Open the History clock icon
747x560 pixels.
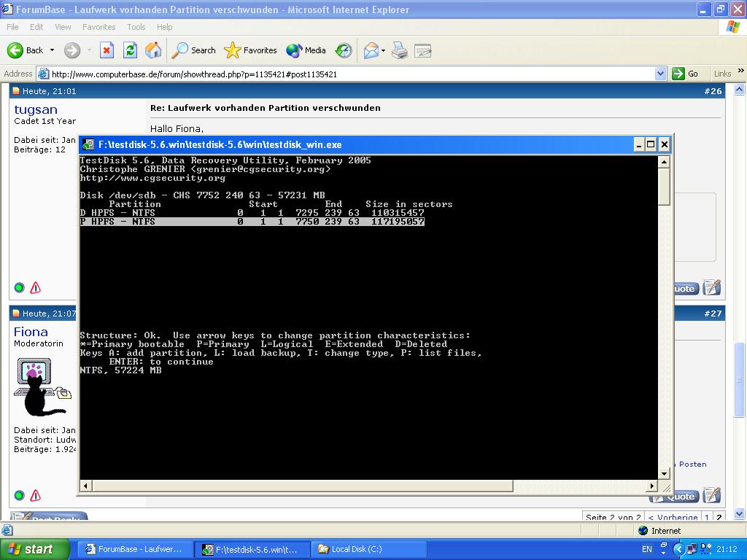343,50
